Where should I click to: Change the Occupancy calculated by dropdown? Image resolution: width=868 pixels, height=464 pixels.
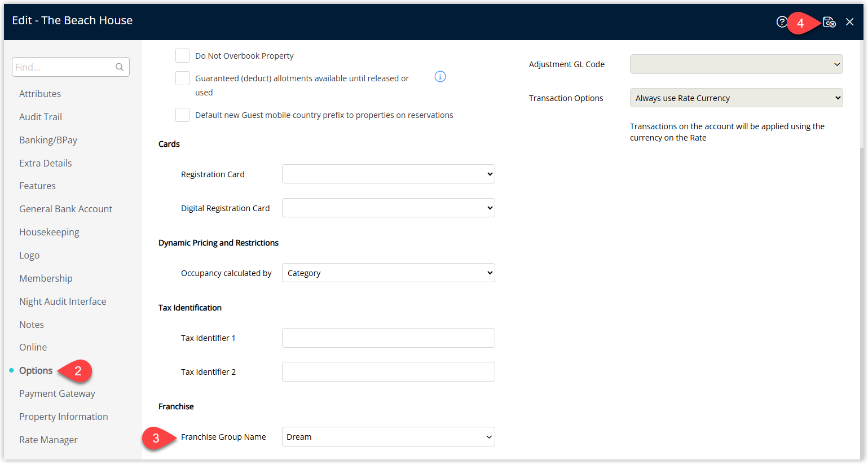tap(388, 273)
